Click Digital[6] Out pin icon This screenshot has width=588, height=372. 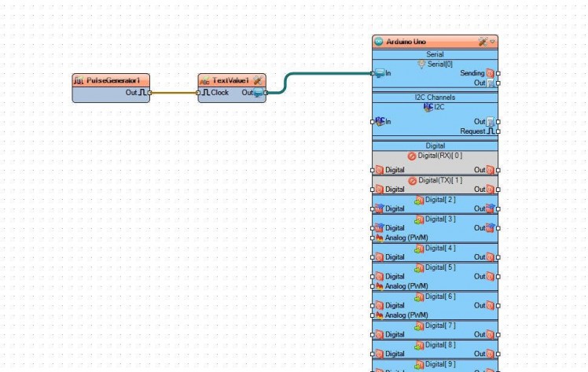click(x=490, y=305)
